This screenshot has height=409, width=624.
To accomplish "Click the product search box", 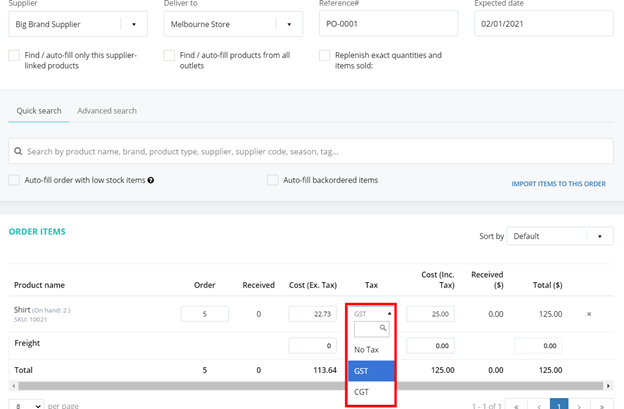I will pos(311,151).
